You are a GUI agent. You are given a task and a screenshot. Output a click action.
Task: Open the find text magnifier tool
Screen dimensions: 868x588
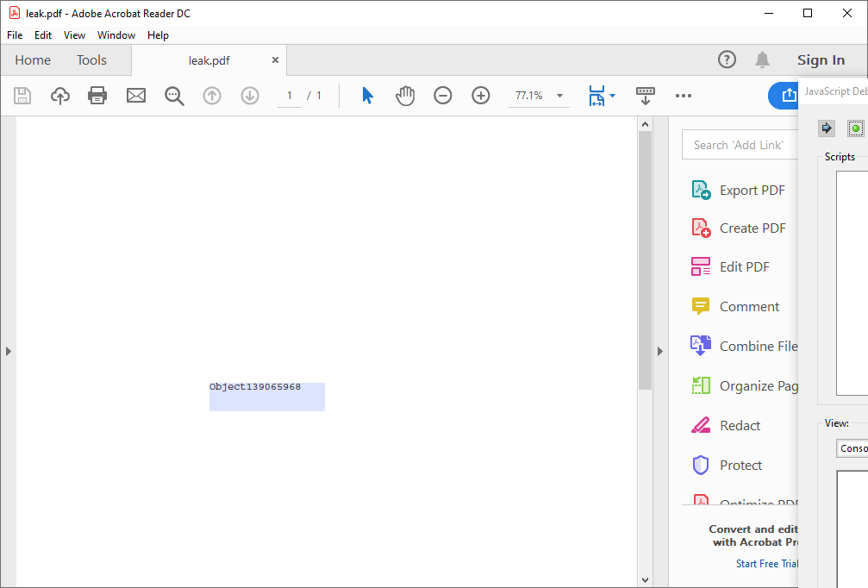[x=174, y=96]
